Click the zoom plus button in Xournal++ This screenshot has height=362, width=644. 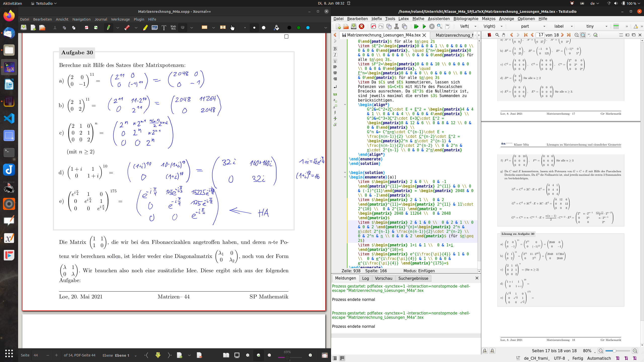pyautogui.click(x=310, y=355)
